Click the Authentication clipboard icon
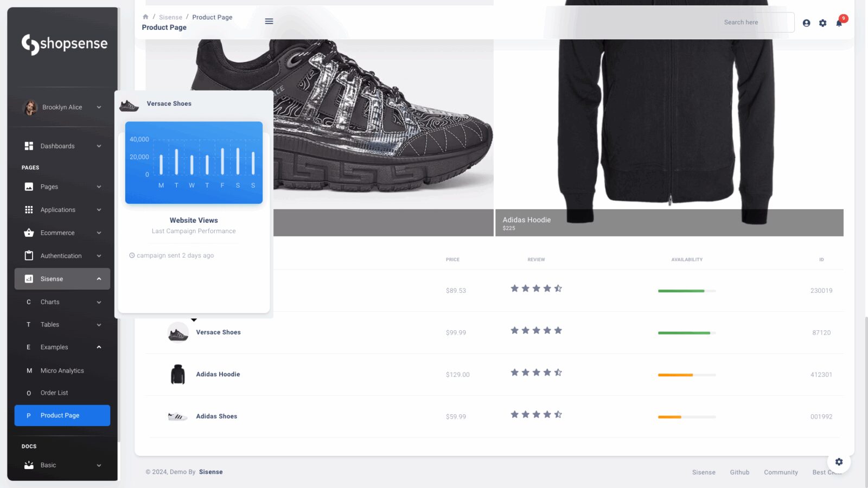 [x=29, y=255]
